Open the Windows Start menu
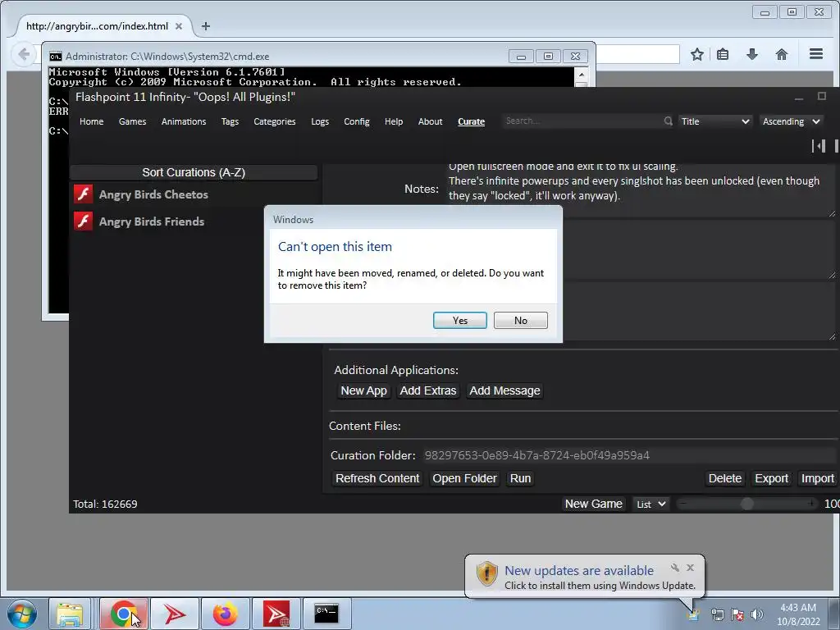 pyautogui.click(x=22, y=614)
